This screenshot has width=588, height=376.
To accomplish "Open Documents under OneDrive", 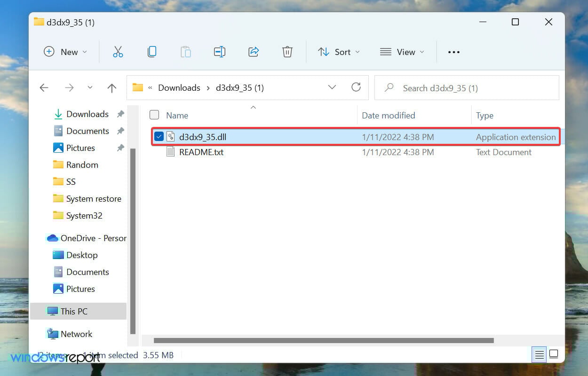I will pyautogui.click(x=87, y=272).
